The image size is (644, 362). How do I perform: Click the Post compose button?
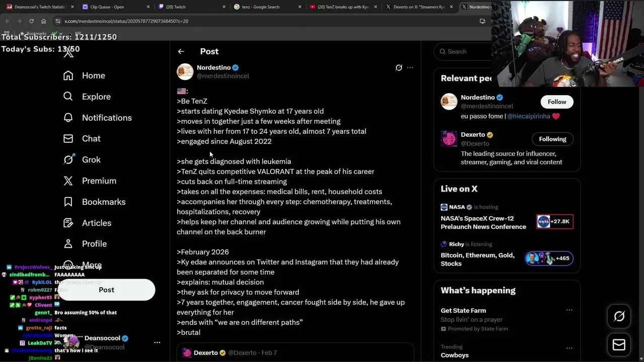point(106,290)
